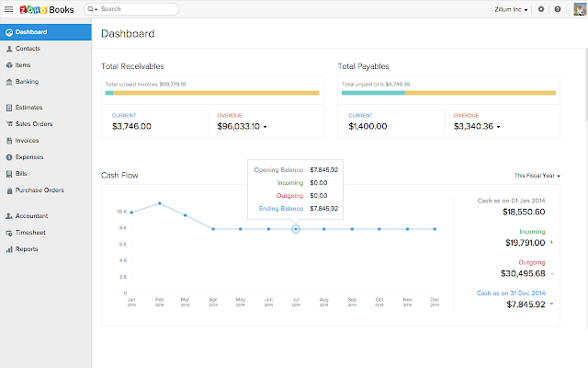Click the Contacts person icon
The width and height of the screenshot is (588, 368).
pos(9,49)
